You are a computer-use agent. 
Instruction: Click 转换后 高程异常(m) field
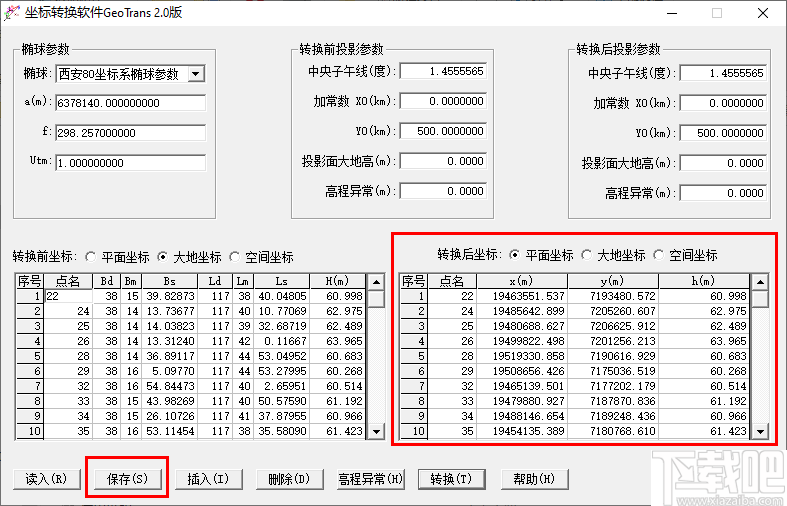tap(723, 193)
